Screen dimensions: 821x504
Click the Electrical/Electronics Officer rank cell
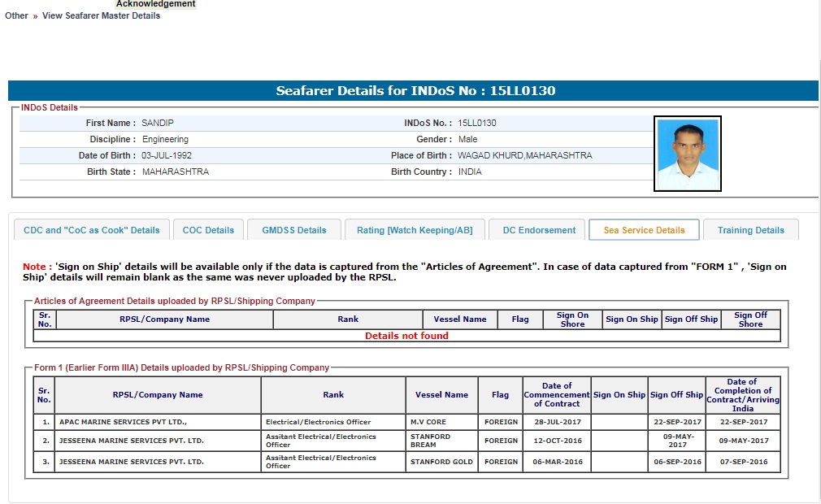tap(318, 422)
